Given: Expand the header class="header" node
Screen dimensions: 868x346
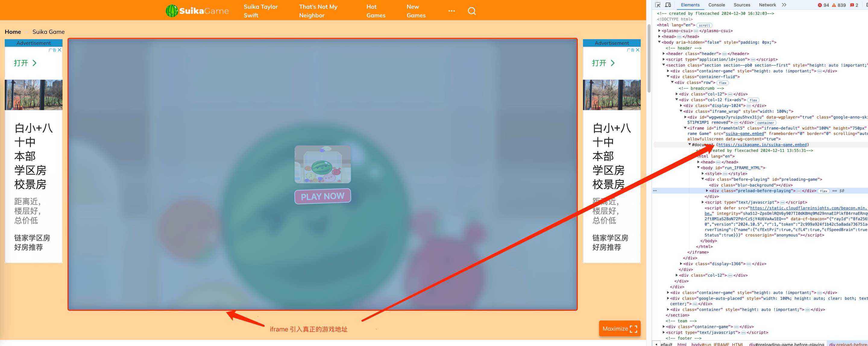Looking at the screenshot, I should (664, 54).
